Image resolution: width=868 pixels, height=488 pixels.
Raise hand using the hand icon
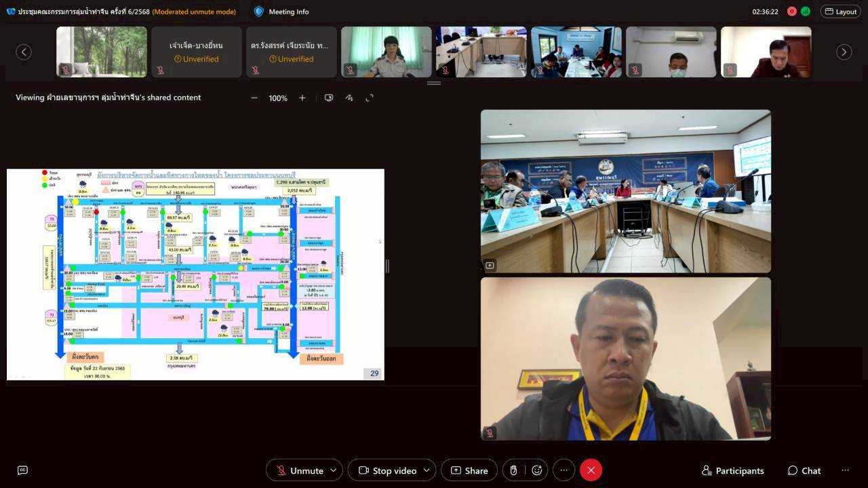[514, 470]
